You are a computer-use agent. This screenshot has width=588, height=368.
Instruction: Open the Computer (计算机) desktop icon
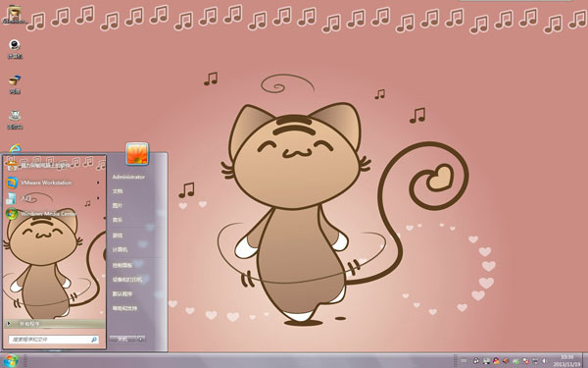point(15,49)
